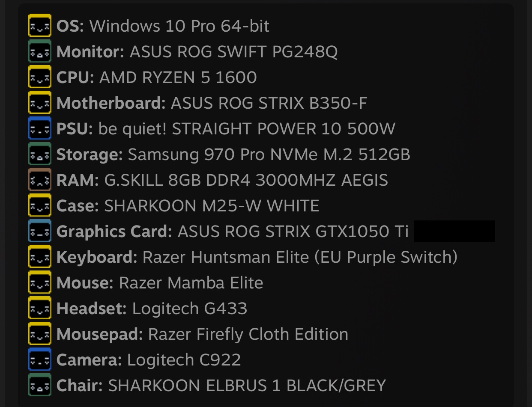Click the "Logitech C922" camera text
The height and width of the screenshot is (407, 532).
pos(184,360)
